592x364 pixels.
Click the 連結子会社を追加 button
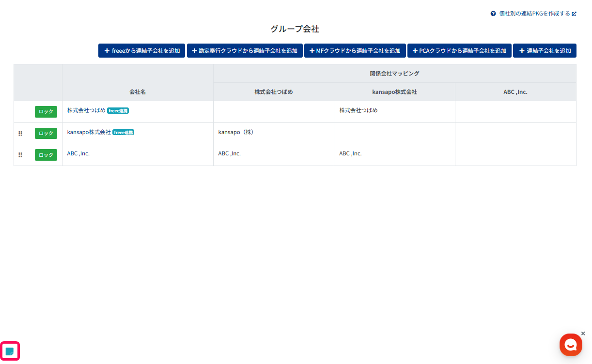(x=545, y=51)
